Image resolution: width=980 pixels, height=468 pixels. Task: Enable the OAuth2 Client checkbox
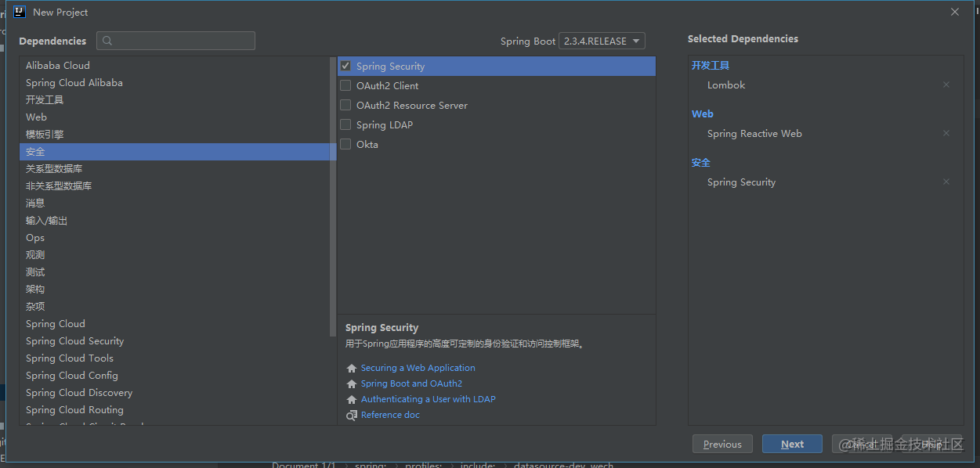click(x=345, y=86)
